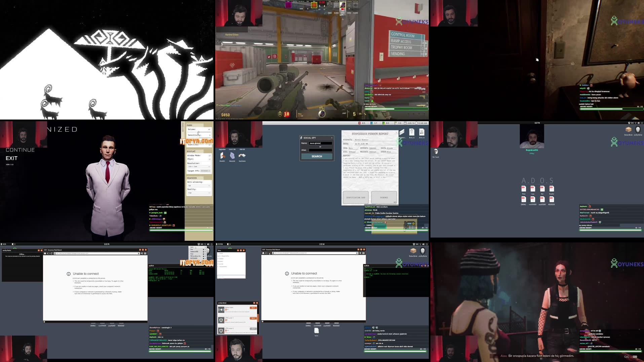Click the green 0/2 counter icon
The width and height of the screenshot is (644, 362).
click(384, 123)
